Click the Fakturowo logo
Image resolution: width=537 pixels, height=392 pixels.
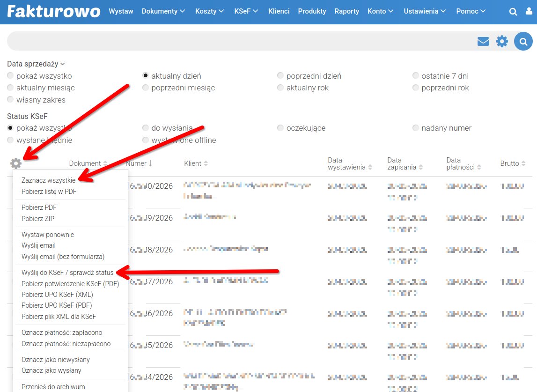tap(53, 11)
